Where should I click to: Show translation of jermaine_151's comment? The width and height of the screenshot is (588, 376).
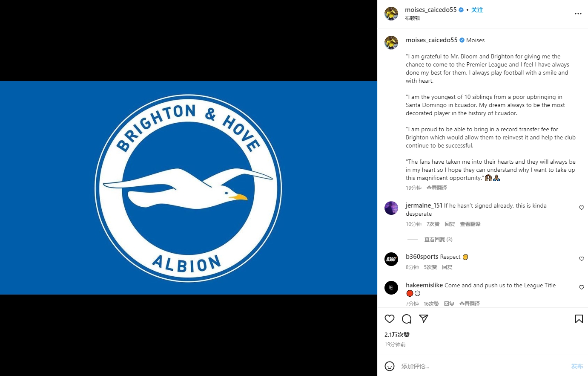470,224
